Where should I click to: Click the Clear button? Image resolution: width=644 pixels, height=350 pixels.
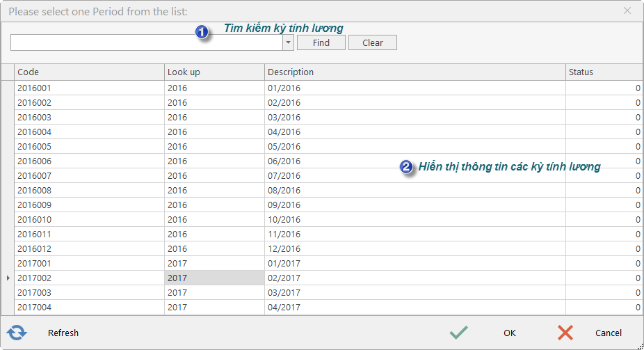(x=373, y=42)
